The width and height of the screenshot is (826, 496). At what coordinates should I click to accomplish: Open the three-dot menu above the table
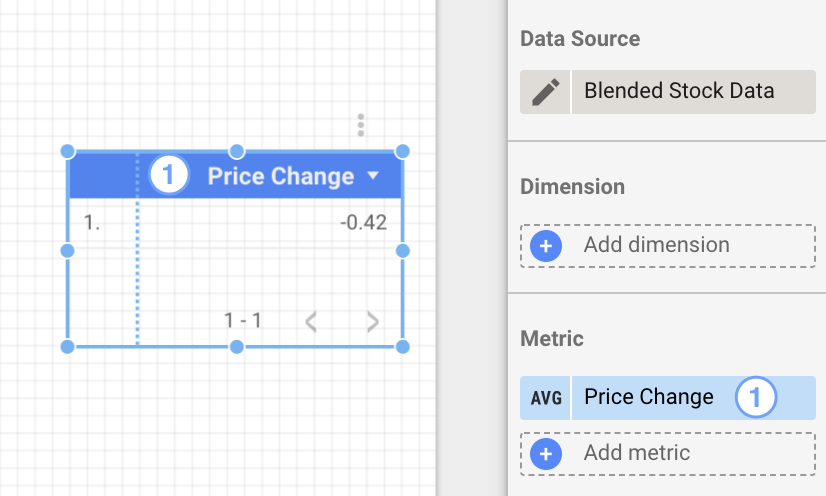(x=361, y=126)
